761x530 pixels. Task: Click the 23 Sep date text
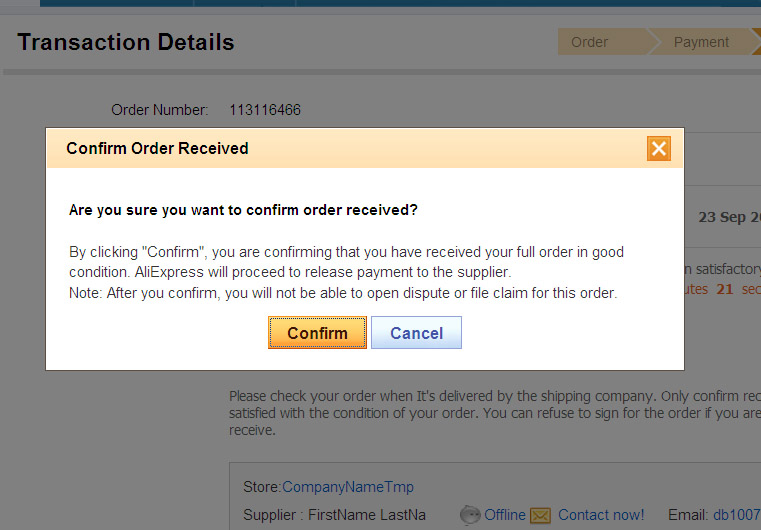729,217
